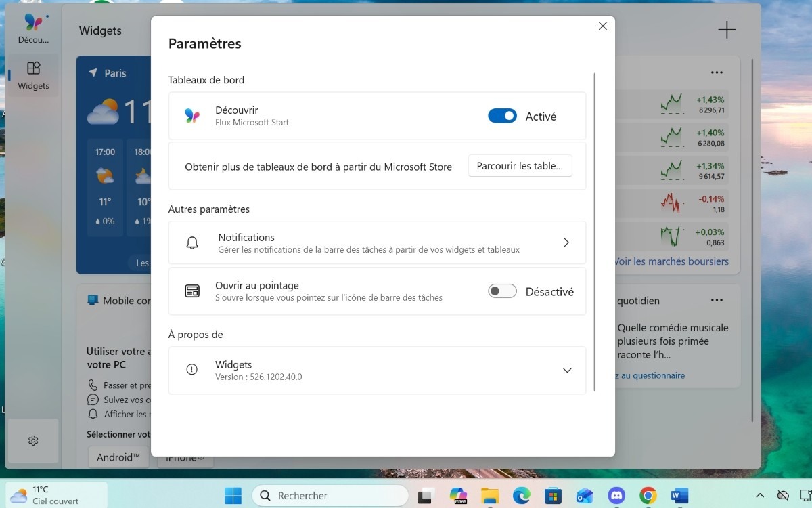Click the Découvrir butterfly icon in settings
Image resolution: width=812 pixels, height=508 pixels.
pyautogui.click(x=192, y=115)
